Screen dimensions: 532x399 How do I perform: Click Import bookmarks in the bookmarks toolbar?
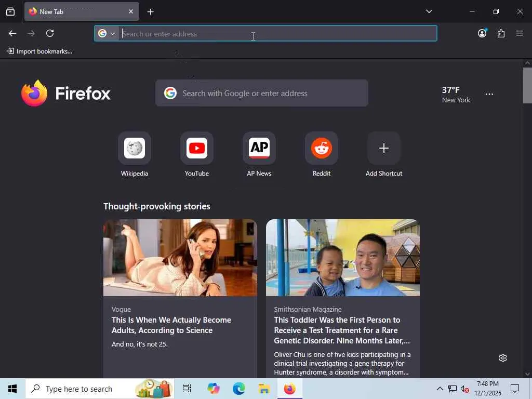pos(39,51)
